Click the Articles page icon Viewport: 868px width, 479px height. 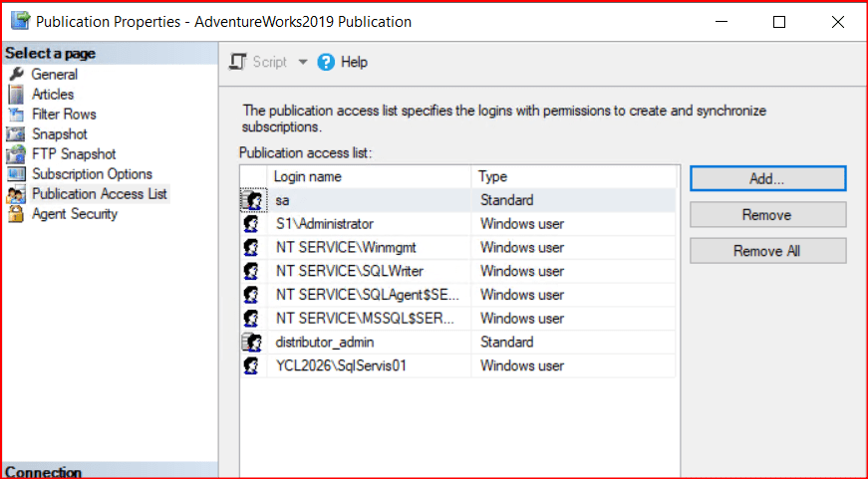tap(15, 95)
